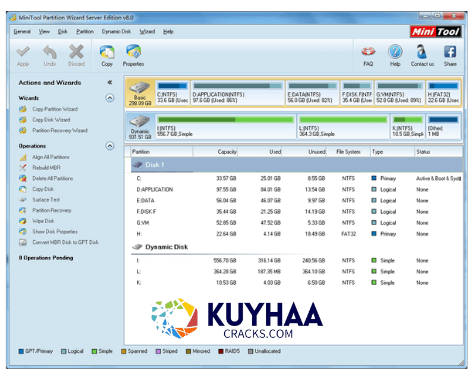Sort by the Status column header

pyautogui.click(x=438, y=152)
